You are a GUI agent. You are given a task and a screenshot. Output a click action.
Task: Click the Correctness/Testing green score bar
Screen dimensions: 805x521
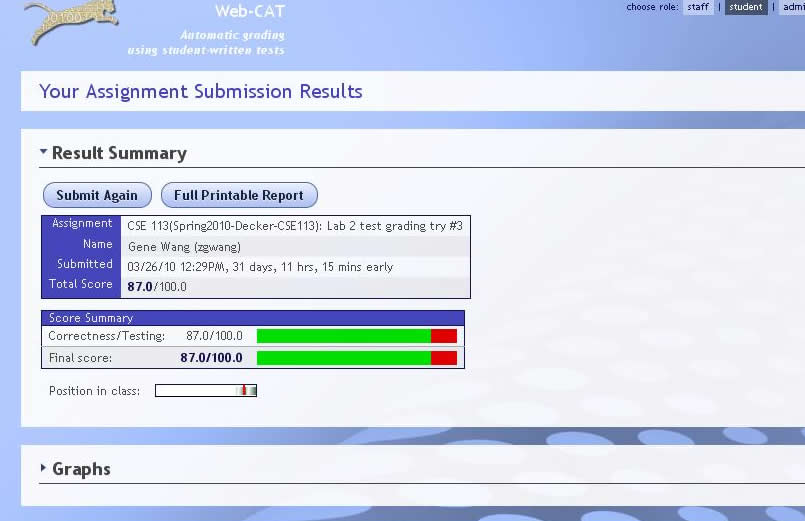[343, 336]
